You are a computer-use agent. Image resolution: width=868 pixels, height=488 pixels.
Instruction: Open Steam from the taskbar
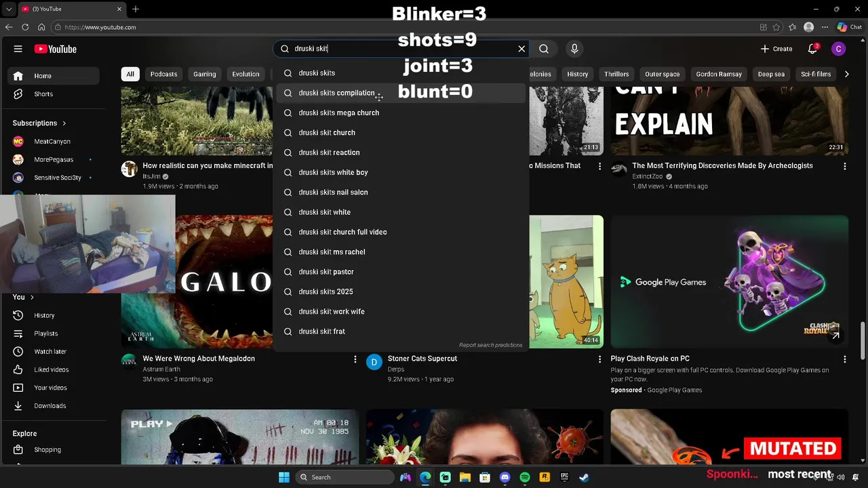(584, 477)
